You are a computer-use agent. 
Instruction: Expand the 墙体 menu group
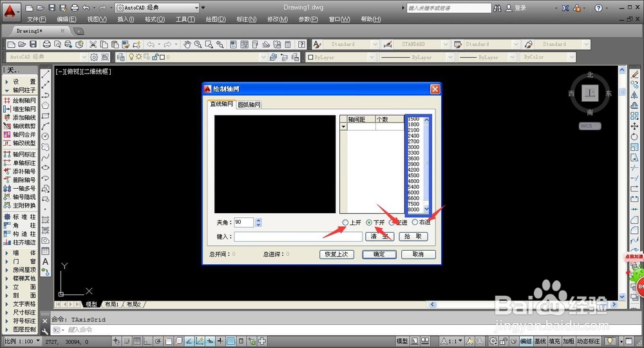20,253
